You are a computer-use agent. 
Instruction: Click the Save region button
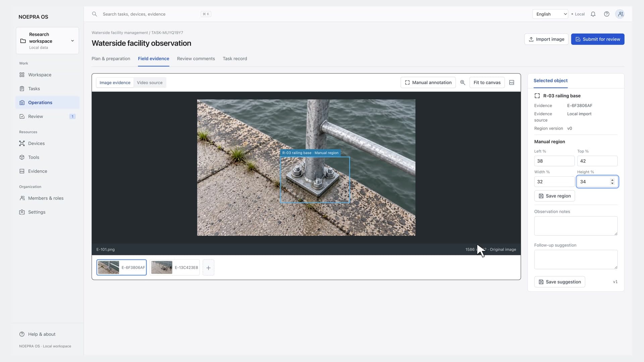[x=554, y=196]
